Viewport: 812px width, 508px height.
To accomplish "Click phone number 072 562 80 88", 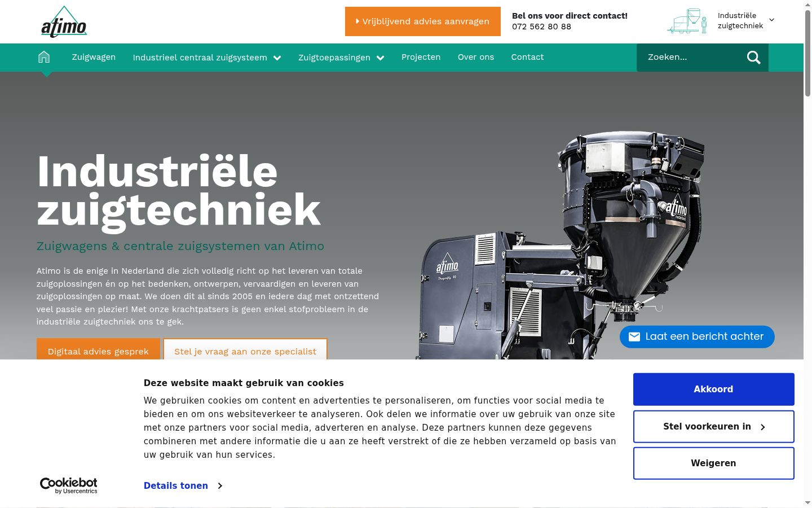I will 541,27.
